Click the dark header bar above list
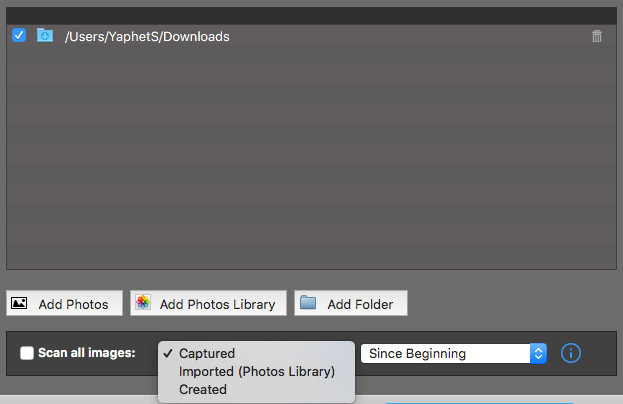The height and width of the screenshot is (404, 623). tap(311, 15)
